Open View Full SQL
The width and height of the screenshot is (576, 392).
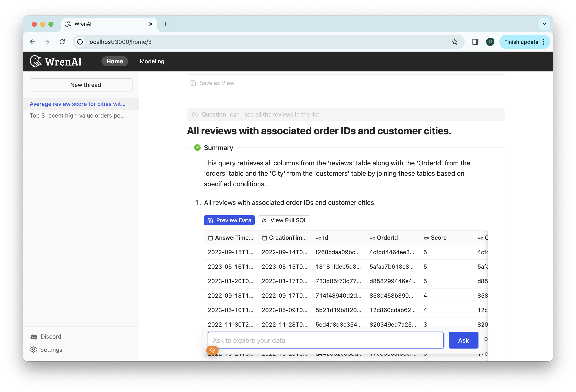pos(284,220)
